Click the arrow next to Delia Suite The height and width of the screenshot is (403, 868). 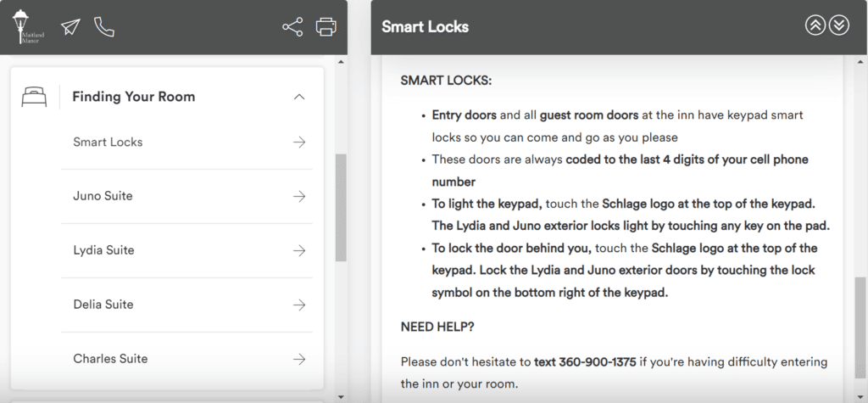(299, 305)
